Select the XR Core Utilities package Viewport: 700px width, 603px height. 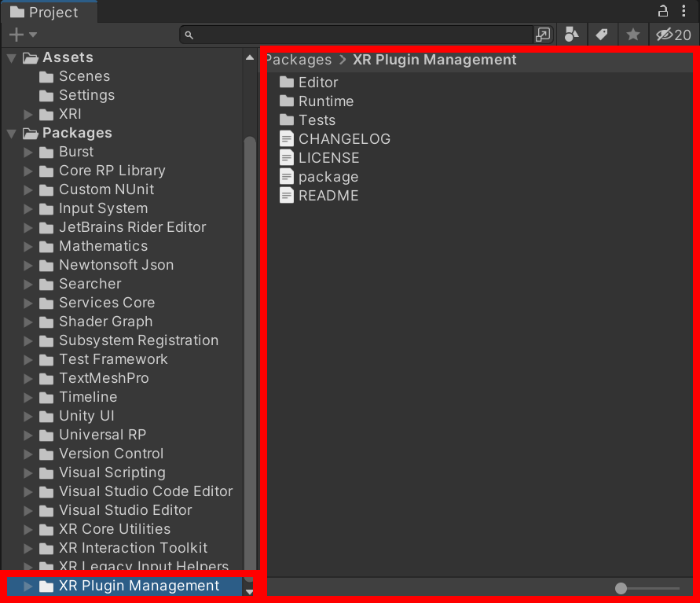point(114,529)
